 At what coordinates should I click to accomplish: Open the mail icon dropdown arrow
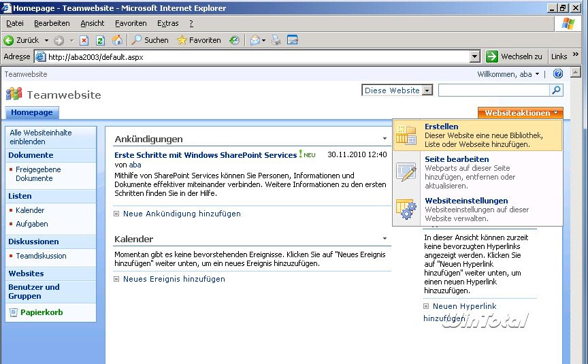264,40
